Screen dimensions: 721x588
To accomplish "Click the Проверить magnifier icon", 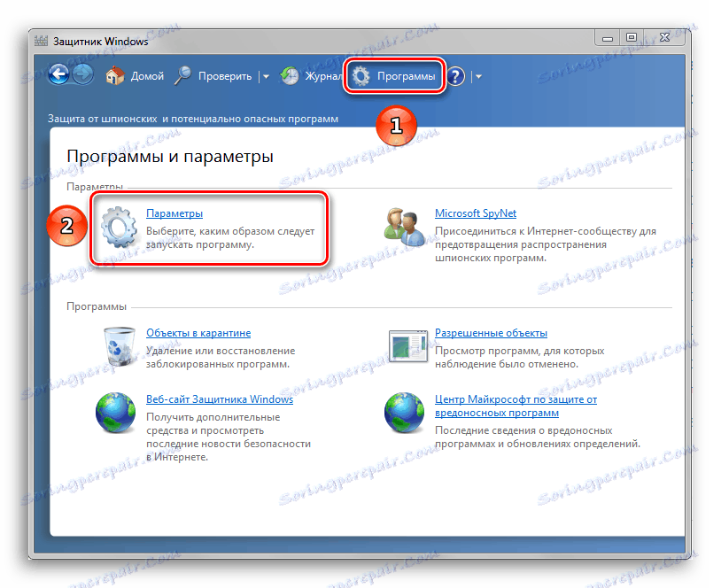I will 183,76.
